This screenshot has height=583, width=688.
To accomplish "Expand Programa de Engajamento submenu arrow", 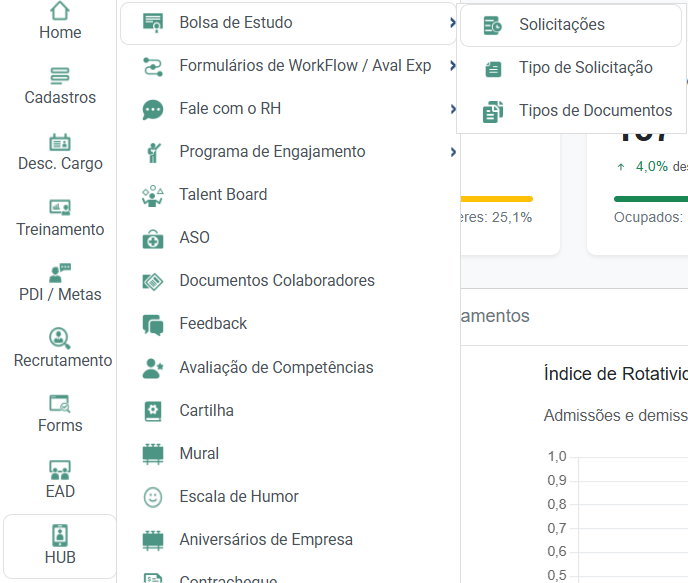I will click(x=453, y=152).
